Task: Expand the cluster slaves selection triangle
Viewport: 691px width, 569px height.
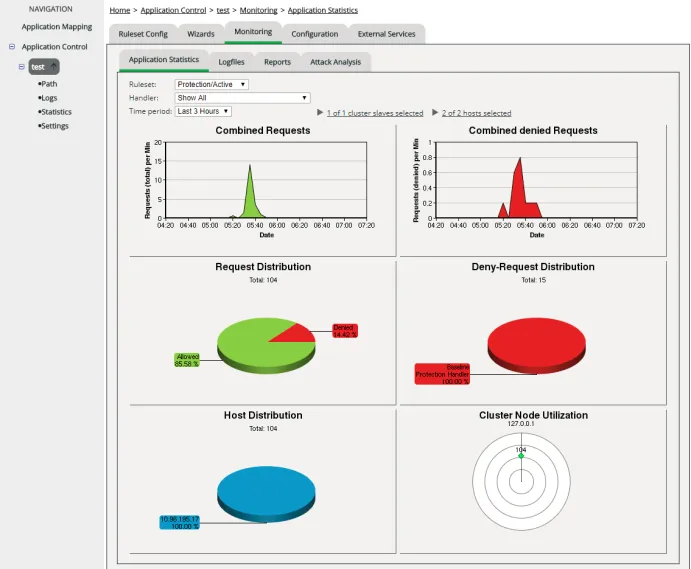Action: [320, 112]
